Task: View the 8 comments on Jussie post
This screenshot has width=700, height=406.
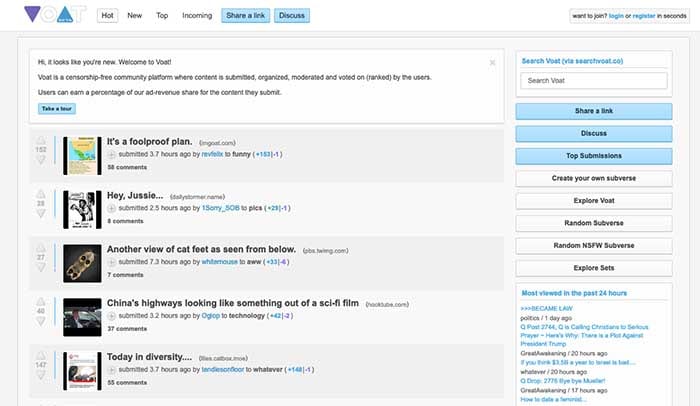Action: [x=125, y=221]
